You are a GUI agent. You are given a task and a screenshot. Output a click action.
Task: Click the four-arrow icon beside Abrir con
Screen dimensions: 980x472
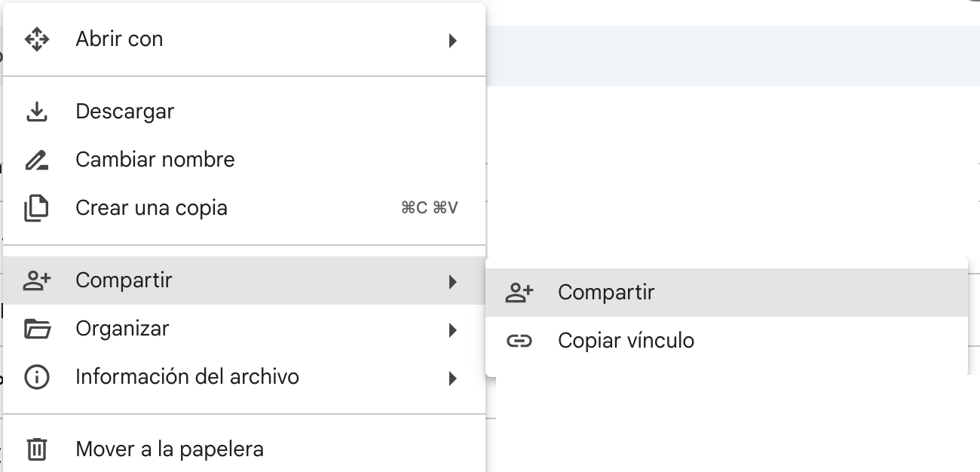37,39
